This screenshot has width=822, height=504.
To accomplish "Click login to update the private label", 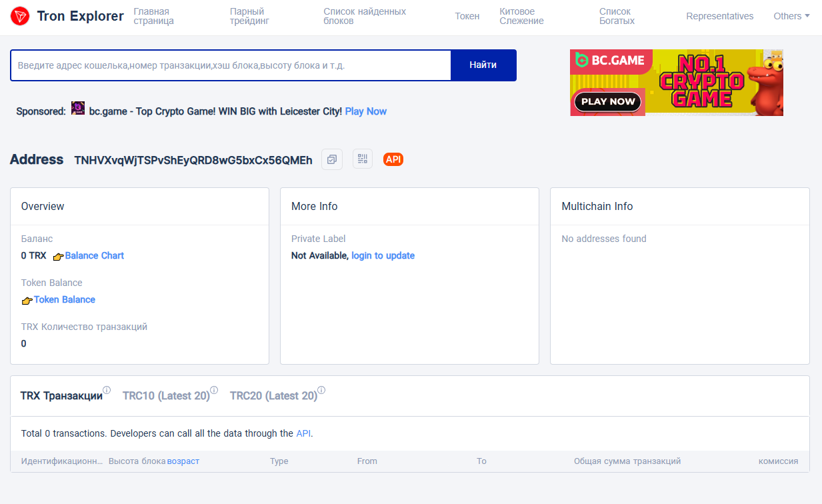I will pyautogui.click(x=383, y=255).
